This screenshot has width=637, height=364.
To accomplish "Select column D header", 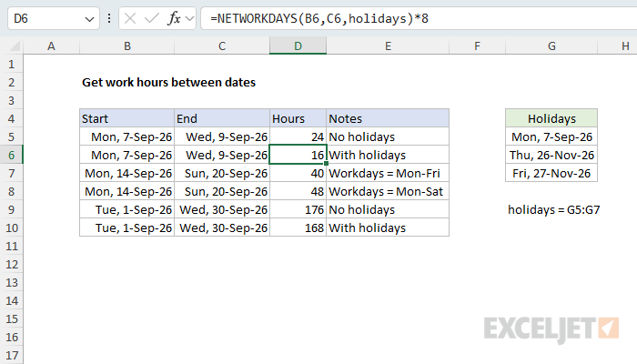I will pos(298,45).
